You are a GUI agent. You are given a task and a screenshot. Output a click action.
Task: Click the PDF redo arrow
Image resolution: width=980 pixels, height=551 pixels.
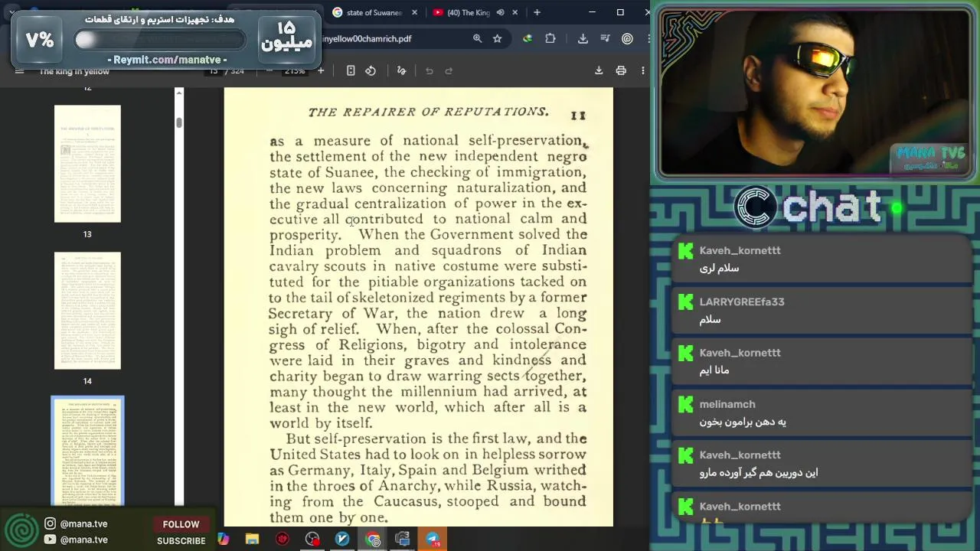449,70
